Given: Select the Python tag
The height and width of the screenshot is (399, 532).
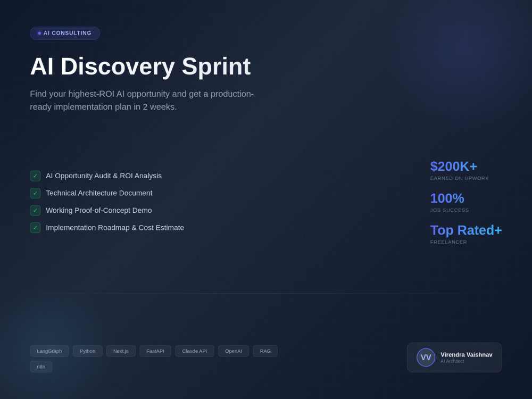Looking at the screenshot, I should (x=88, y=351).
